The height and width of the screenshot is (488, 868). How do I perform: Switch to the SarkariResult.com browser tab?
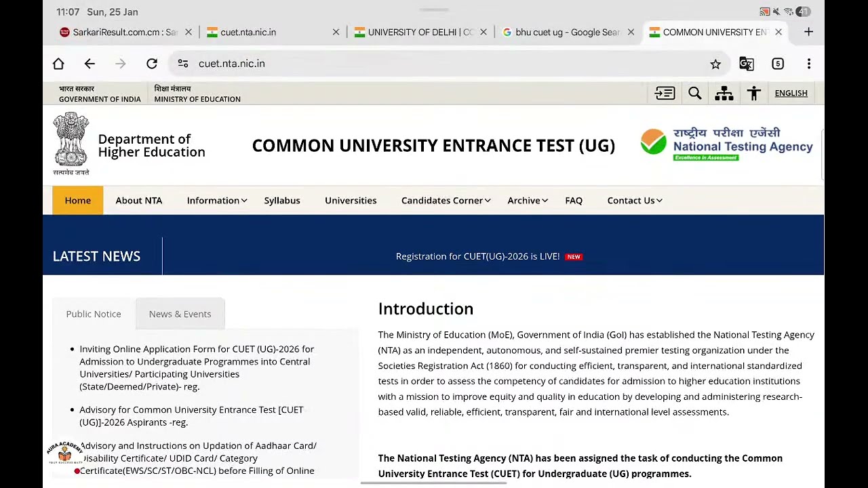(x=119, y=32)
